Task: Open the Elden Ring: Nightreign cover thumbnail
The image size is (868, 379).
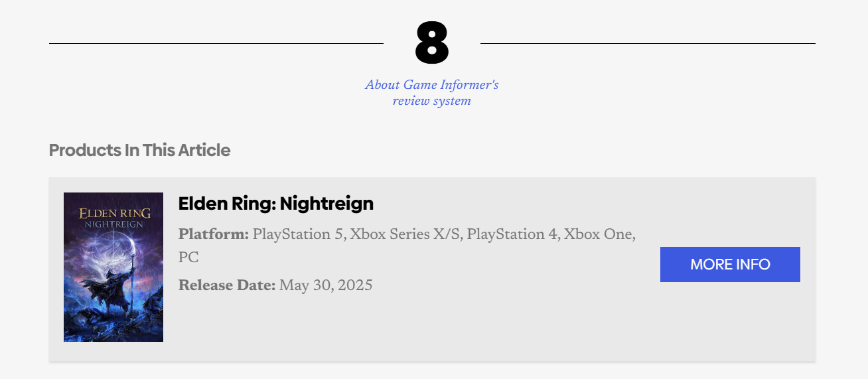Action: pyautogui.click(x=113, y=267)
